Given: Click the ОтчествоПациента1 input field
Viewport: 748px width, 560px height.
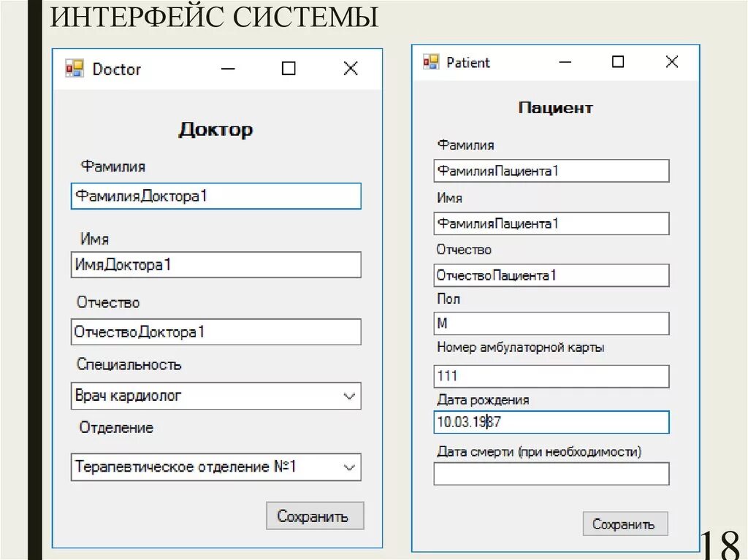Looking at the screenshot, I should (x=552, y=275).
